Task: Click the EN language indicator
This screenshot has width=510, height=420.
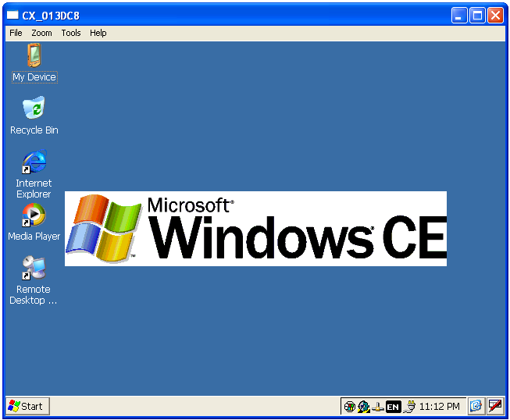Action: click(393, 407)
